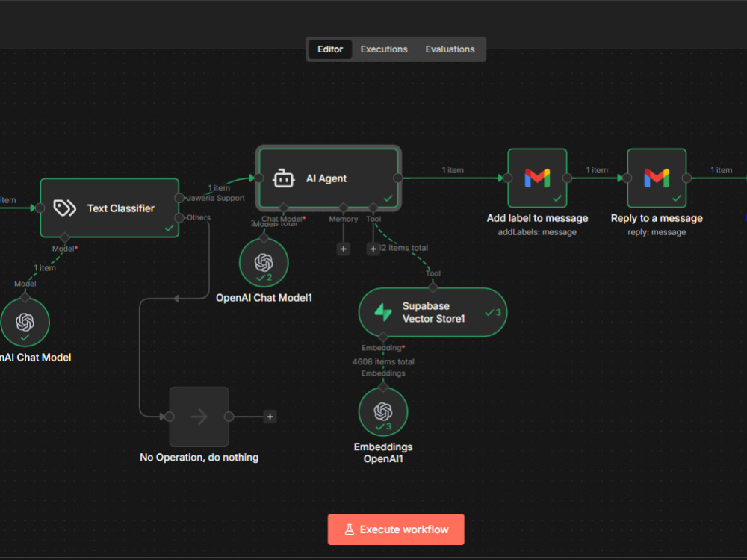This screenshot has height=560, width=747.
Task: Click the 'reply: message' subtitle
Action: [657, 232]
